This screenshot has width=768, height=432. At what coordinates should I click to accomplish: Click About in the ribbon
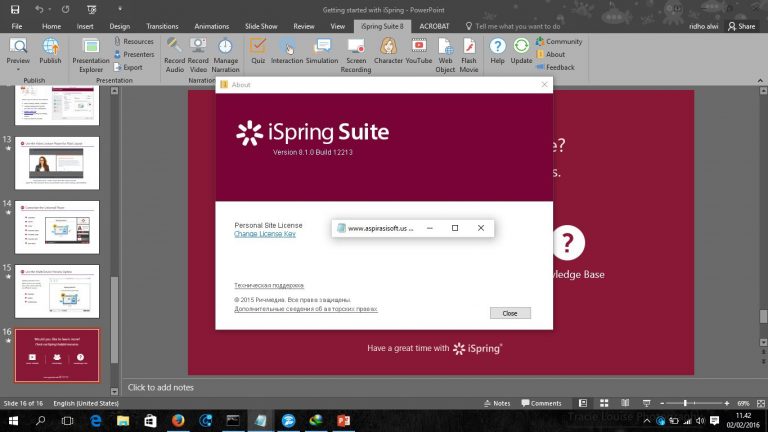point(551,54)
